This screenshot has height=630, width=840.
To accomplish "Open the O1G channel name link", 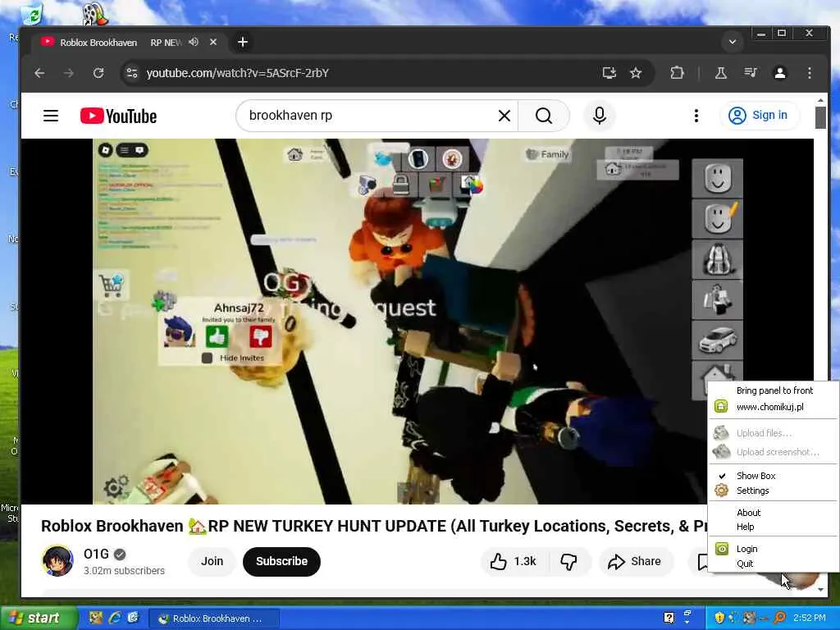I will click(97, 554).
